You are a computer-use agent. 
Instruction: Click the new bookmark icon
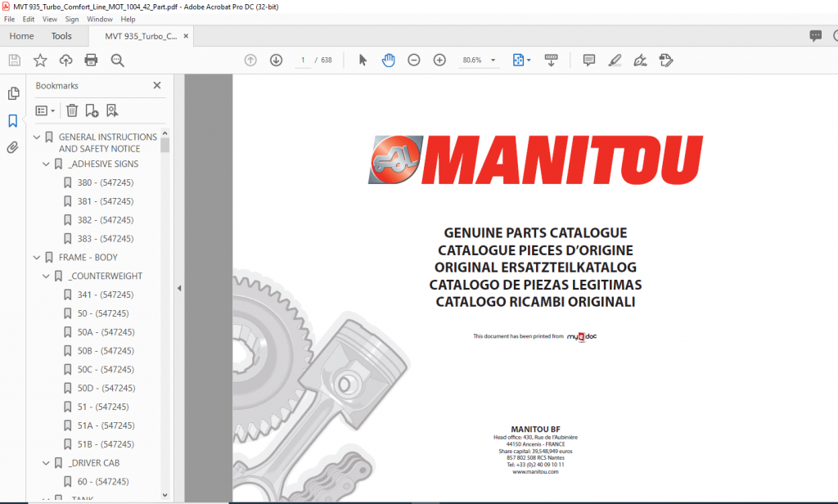[x=92, y=110]
